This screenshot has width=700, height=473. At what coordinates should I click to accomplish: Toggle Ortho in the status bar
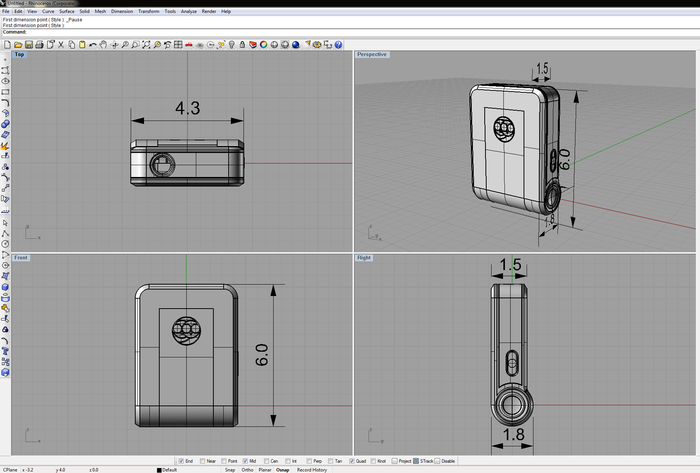[x=247, y=470]
